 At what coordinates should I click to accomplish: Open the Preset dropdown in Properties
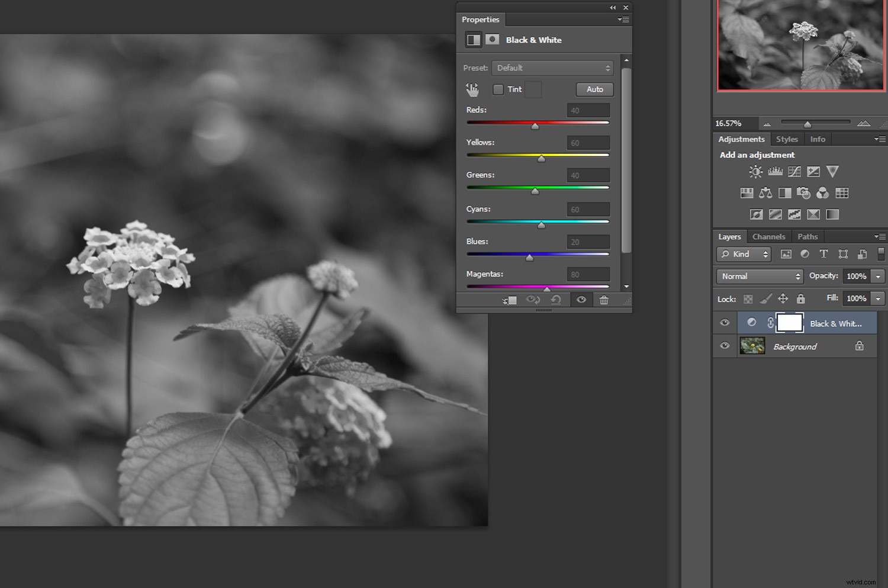(552, 68)
